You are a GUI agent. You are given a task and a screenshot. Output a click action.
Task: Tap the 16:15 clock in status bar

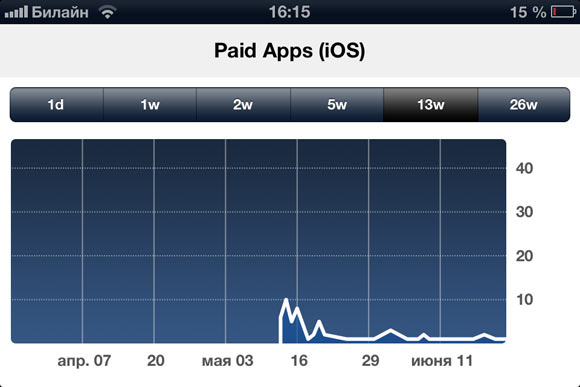coord(289,12)
